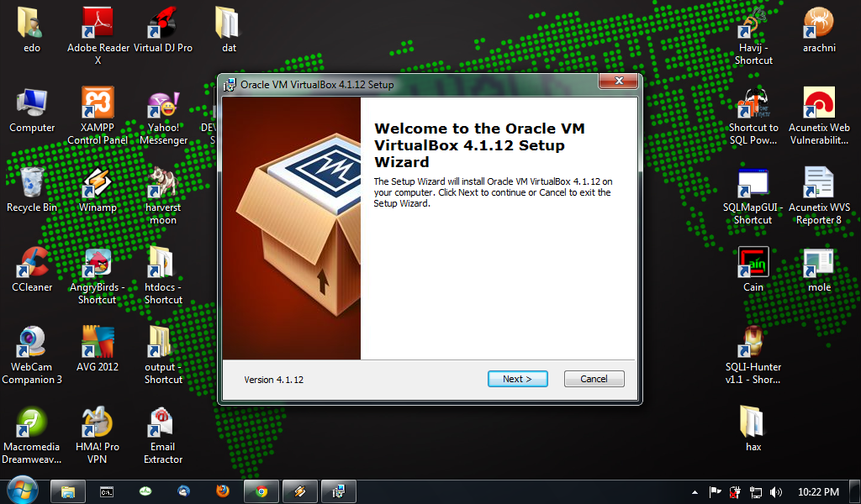Open Action Center flag icon
The width and height of the screenshot is (861, 504).
click(715, 492)
